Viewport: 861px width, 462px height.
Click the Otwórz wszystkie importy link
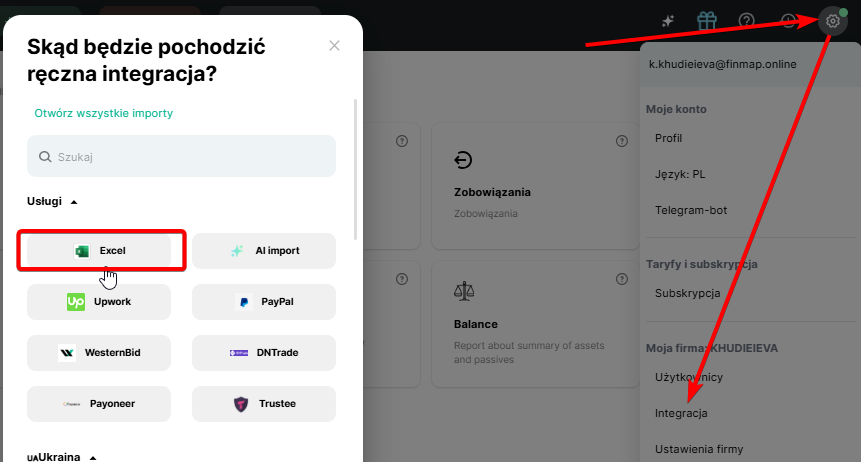(104, 113)
